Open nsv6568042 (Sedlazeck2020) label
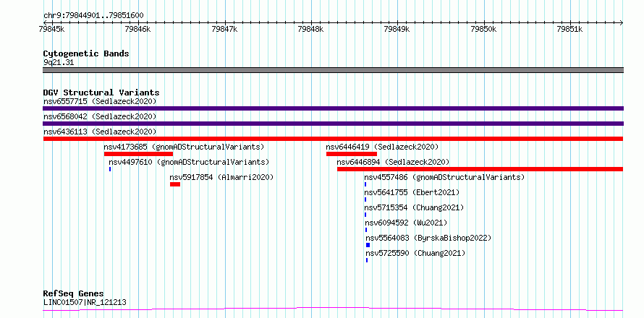The height and width of the screenshot is (318, 644). pos(100,116)
